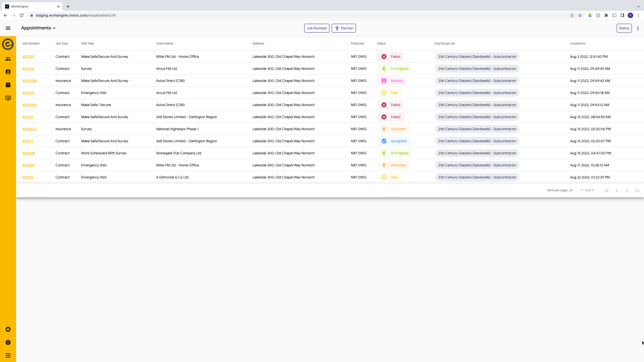The image size is (644, 362).
Task: Open the hamburger navigation menu
Action: [x=8, y=28]
